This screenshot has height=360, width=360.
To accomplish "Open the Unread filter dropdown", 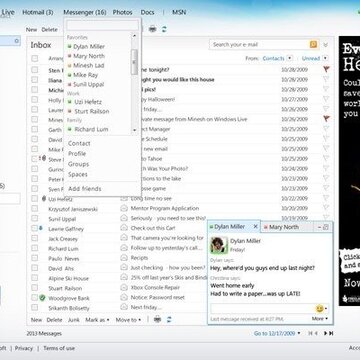I will (x=325, y=58).
